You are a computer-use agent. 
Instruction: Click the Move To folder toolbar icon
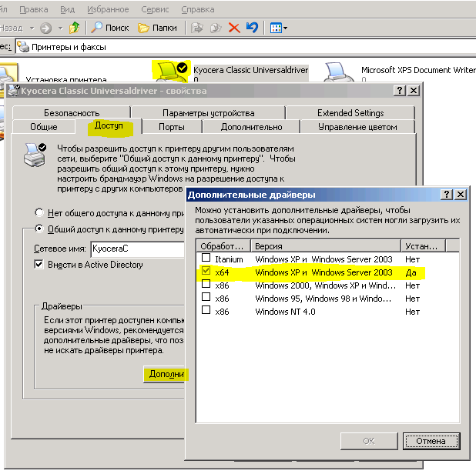pos(197,28)
